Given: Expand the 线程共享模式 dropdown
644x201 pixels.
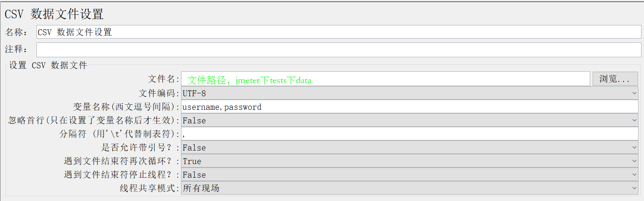Looking at the screenshot, I should tap(410, 188).
